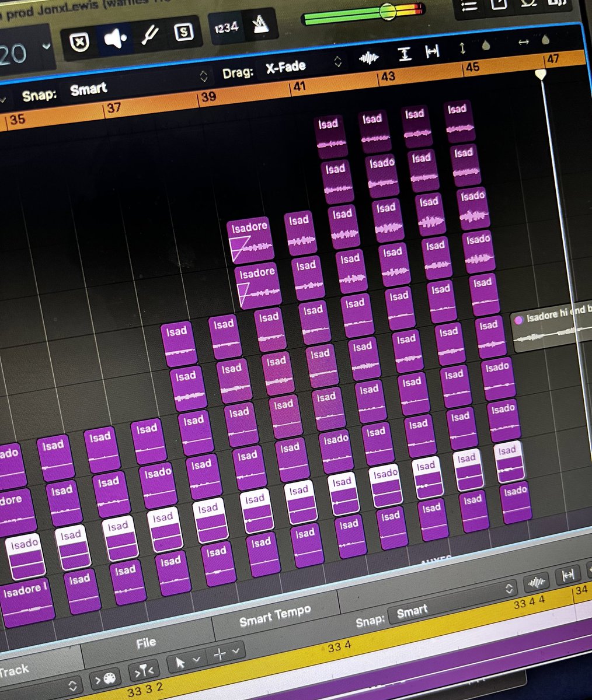Toggle horizontal auto zoom in editor

click(x=567, y=575)
